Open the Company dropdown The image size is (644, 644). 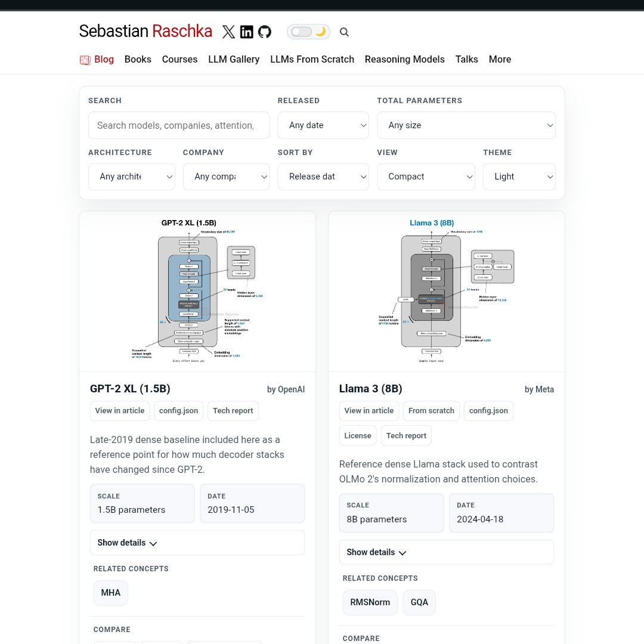pyautogui.click(x=227, y=177)
